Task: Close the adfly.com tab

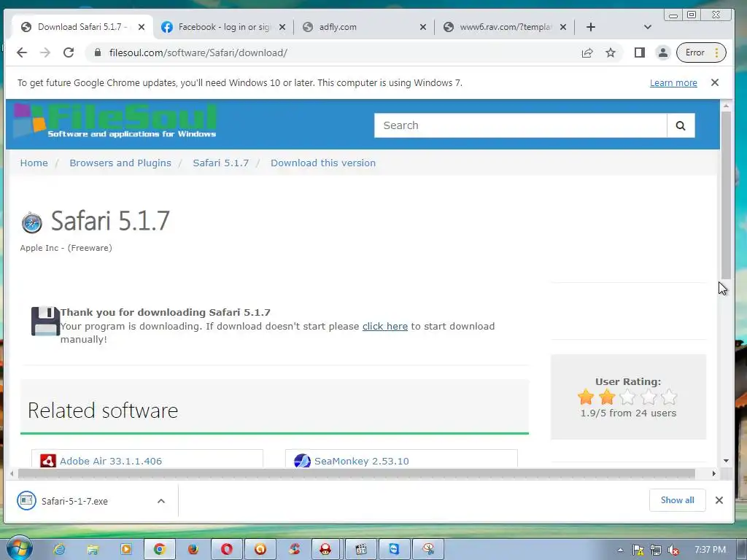Action: [x=422, y=27]
